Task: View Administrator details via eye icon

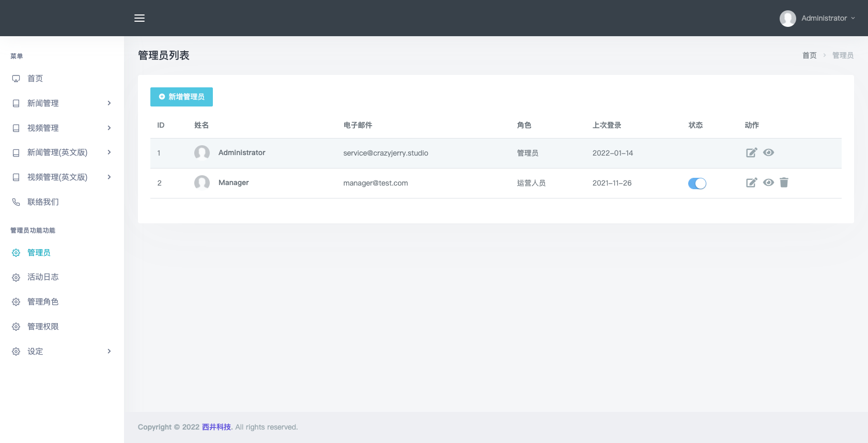Action: click(x=768, y=152)
